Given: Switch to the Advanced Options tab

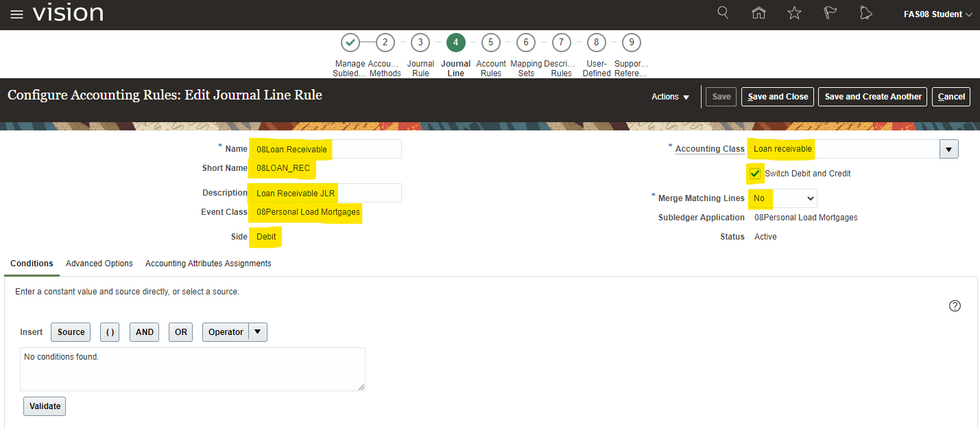Looking at the screenshot, I should tap(99, 264).
